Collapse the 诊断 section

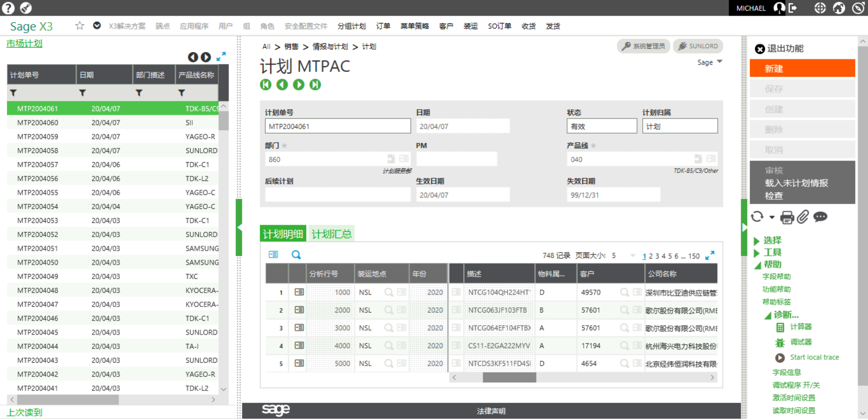click(x=768, y=315)
